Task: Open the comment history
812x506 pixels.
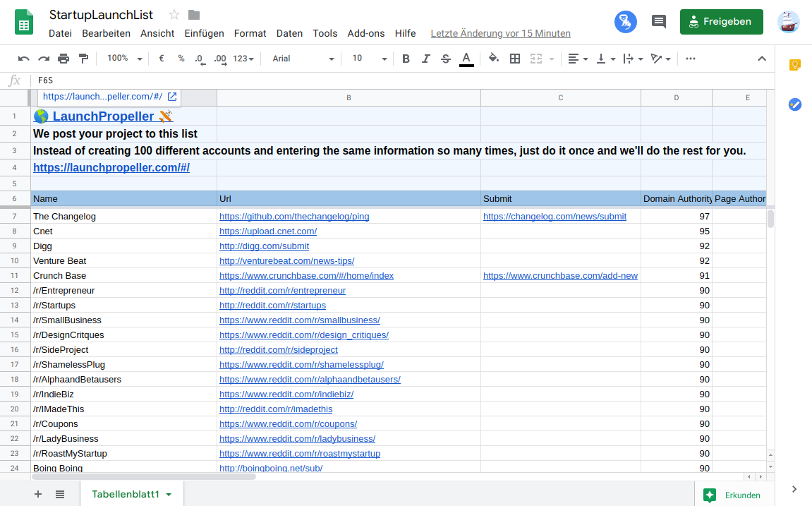Action: point(658,21)
